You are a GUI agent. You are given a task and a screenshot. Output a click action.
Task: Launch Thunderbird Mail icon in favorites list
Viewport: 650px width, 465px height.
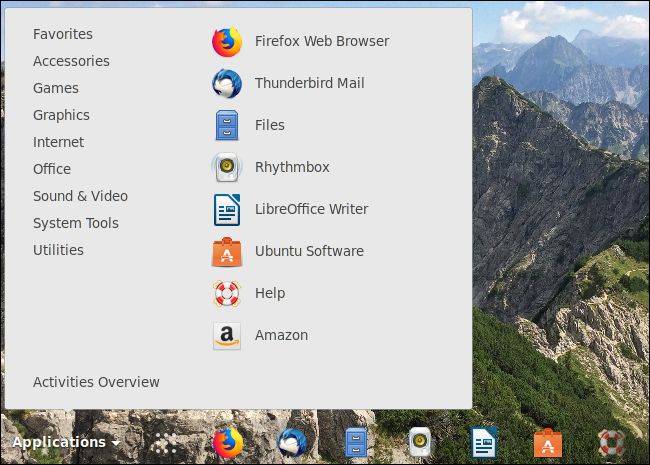click(x=227, y=83)
